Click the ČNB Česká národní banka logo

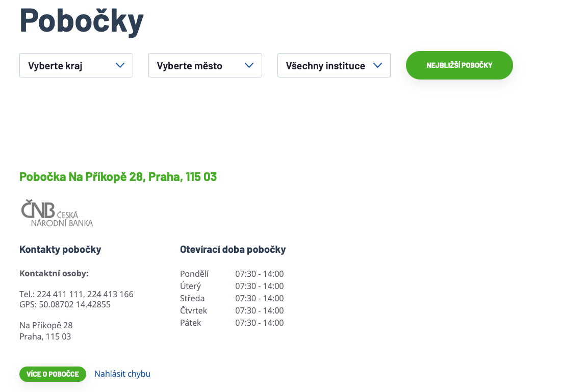pos(57,214)
